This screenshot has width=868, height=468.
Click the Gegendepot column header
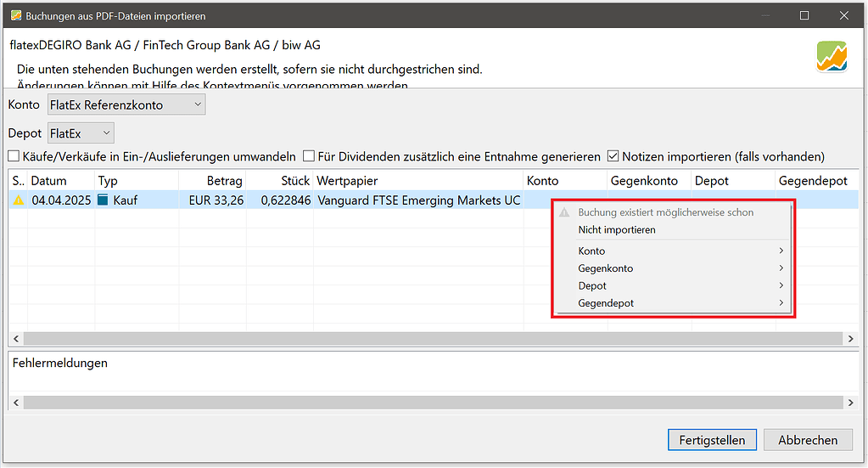click(x=817, y=181)
